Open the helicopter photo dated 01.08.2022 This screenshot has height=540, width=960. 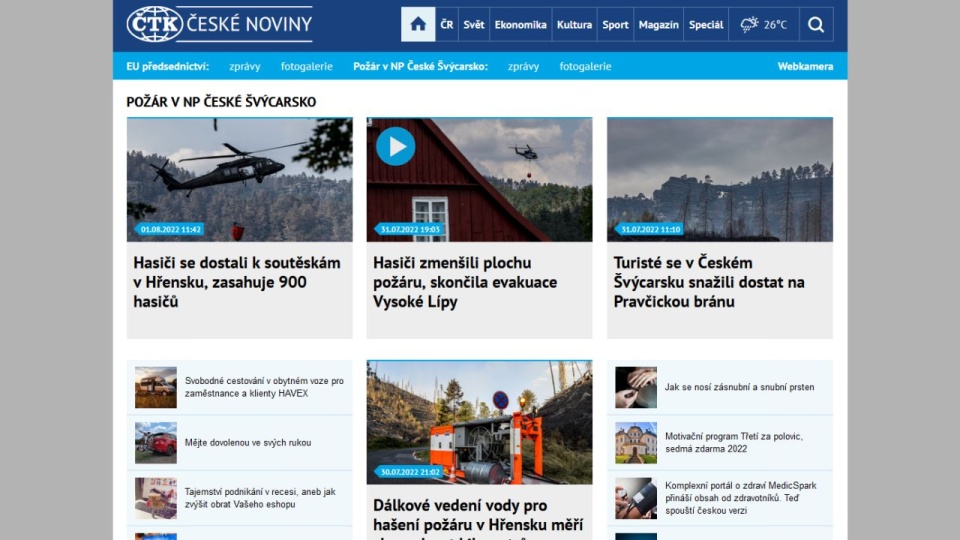pos(239,179)
